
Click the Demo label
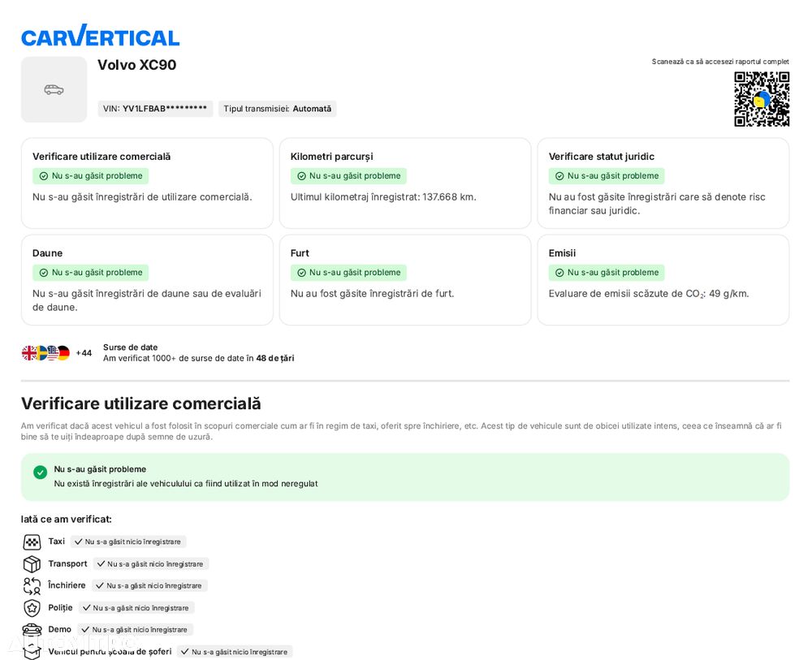(x=59, y=629)
